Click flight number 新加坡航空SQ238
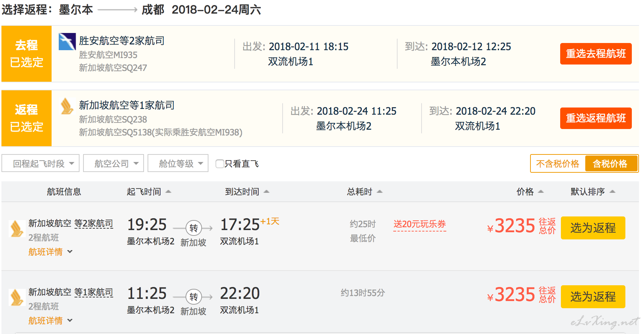Screen dimensions: 644x334 click(x=113, y=119)
